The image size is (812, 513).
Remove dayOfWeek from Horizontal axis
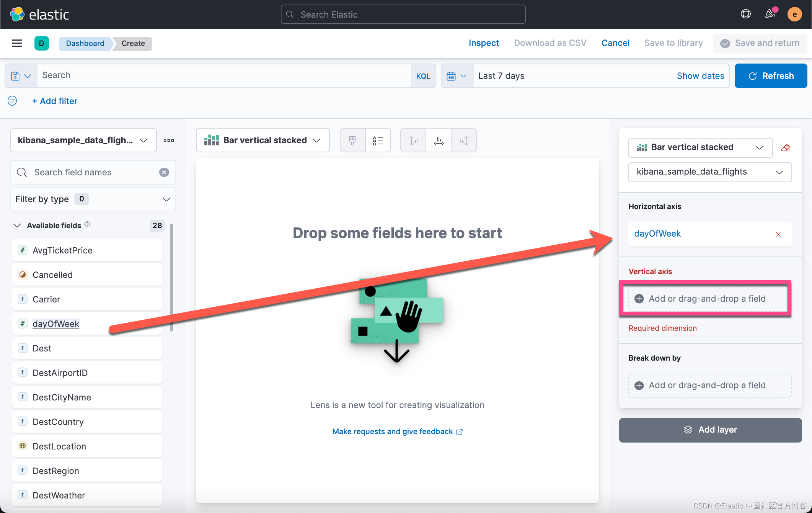click(778, 234)
